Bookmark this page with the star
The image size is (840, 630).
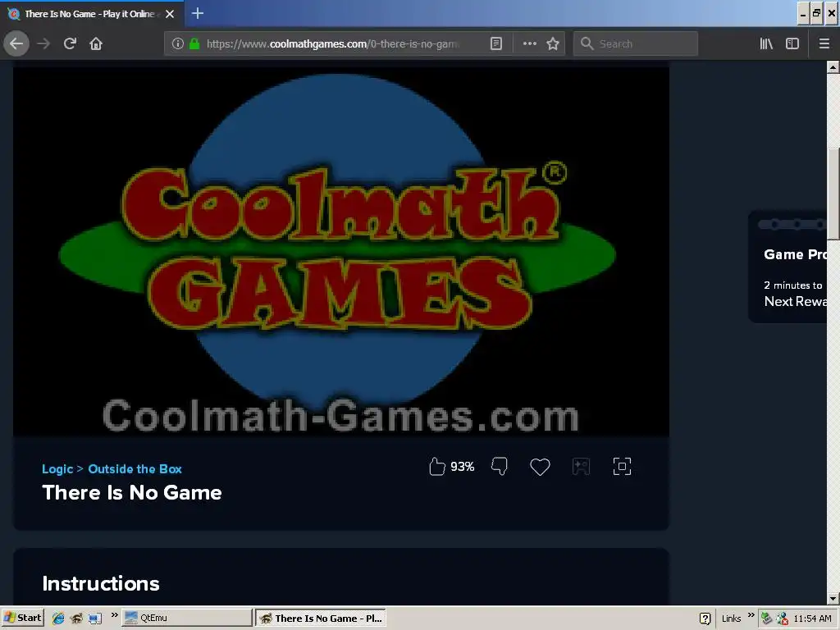click(553, 44)
